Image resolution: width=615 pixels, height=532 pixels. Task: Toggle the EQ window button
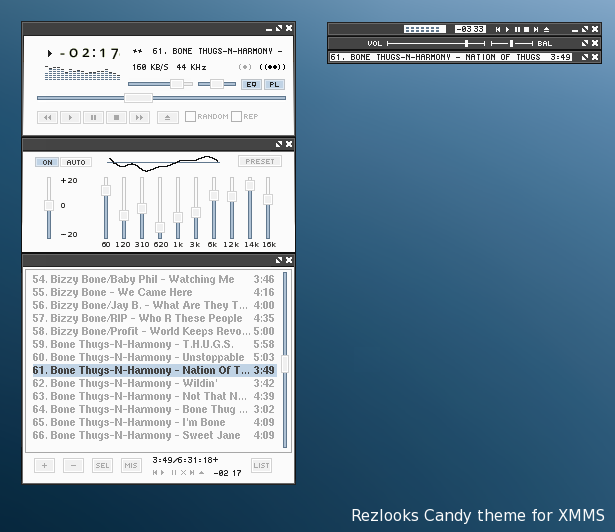pyautogui.click(x=251, y=84)
